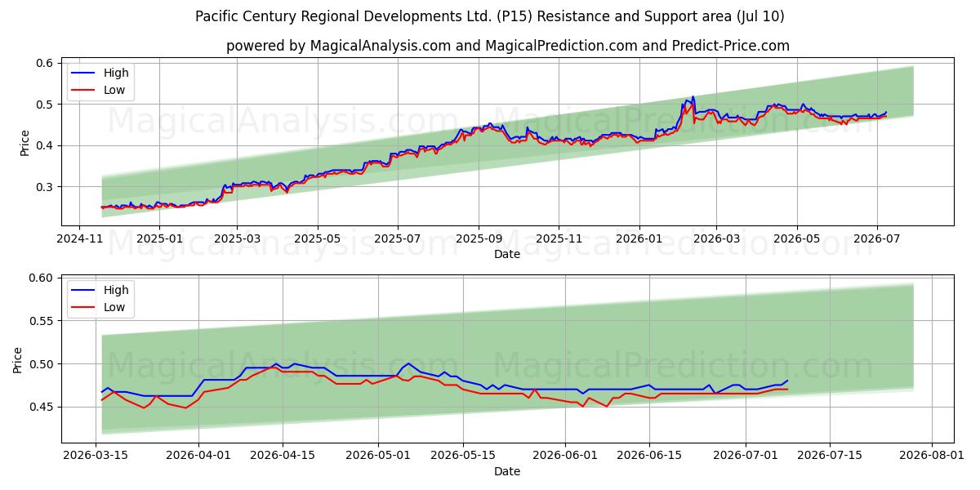
Task: Click the '2026-03' x-axis tick label
Action: 716,238
